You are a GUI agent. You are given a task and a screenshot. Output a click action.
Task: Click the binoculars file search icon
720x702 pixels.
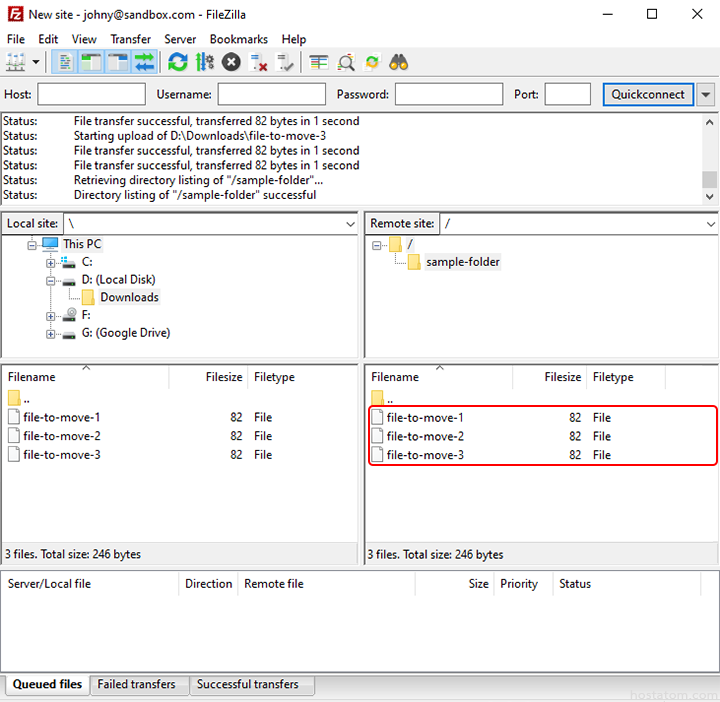[x=399, y=62]
